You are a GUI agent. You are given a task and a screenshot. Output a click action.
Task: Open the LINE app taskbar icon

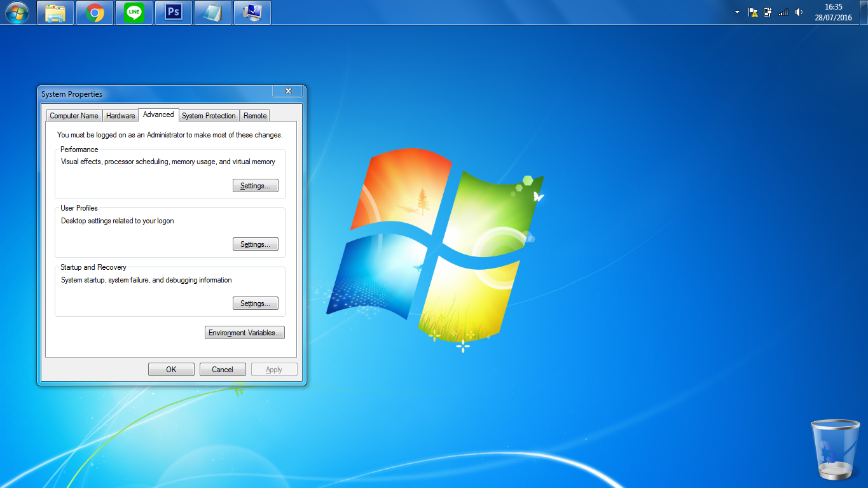[134, 12]
